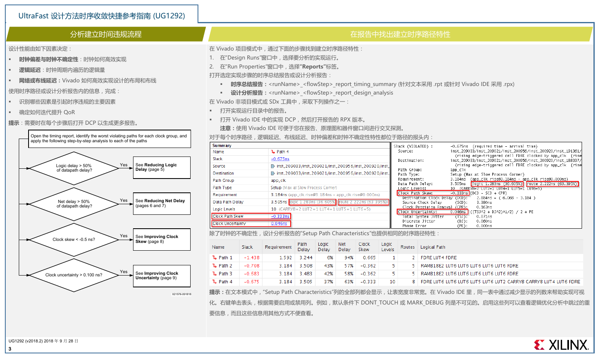
Task: Click the bold term '时序总结报告'
Action: pyautogui.click(x=247, y=84)
